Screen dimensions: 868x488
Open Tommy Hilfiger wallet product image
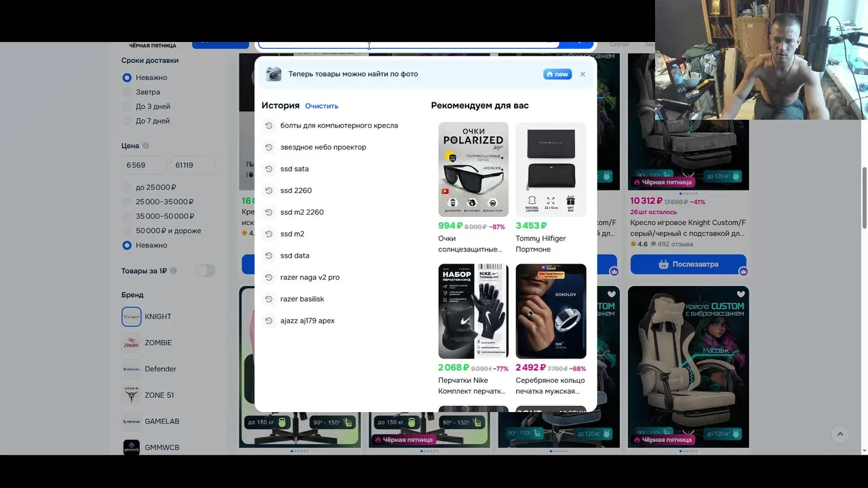551,169
